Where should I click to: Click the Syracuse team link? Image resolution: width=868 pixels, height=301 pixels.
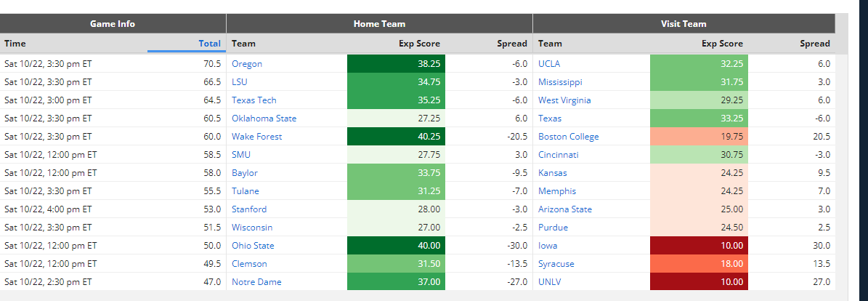pyautogui.click(x=556, y=264)
